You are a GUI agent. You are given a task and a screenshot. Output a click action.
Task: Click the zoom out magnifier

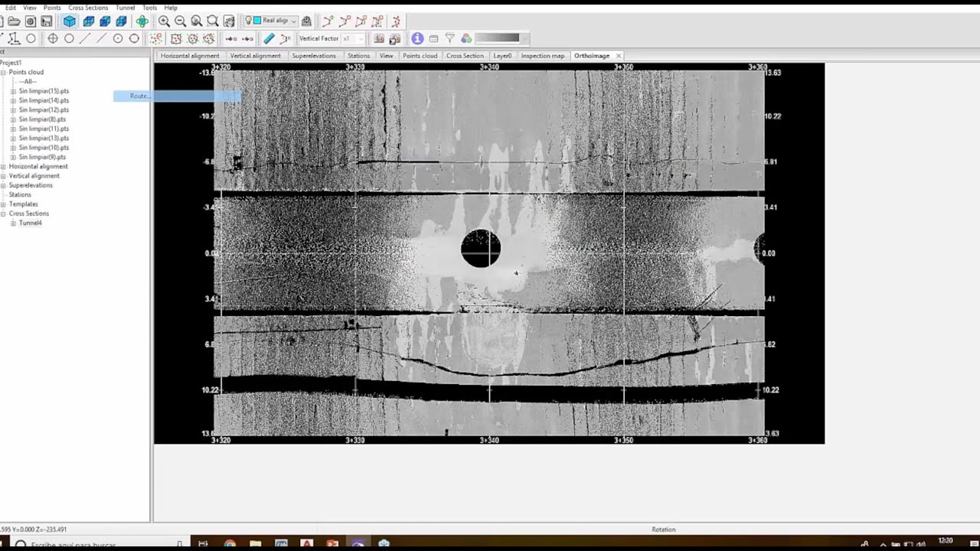[180, 21]
